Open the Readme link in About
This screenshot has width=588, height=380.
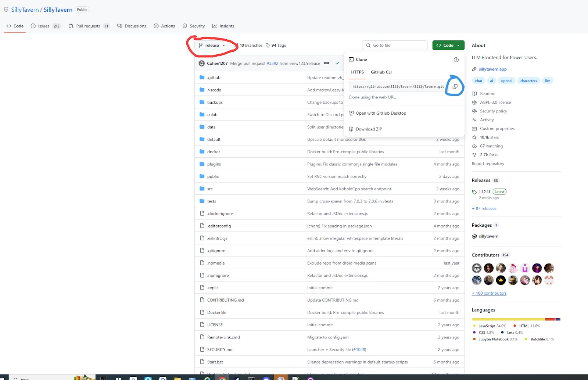pyautogui.click(x=487, y=94)
